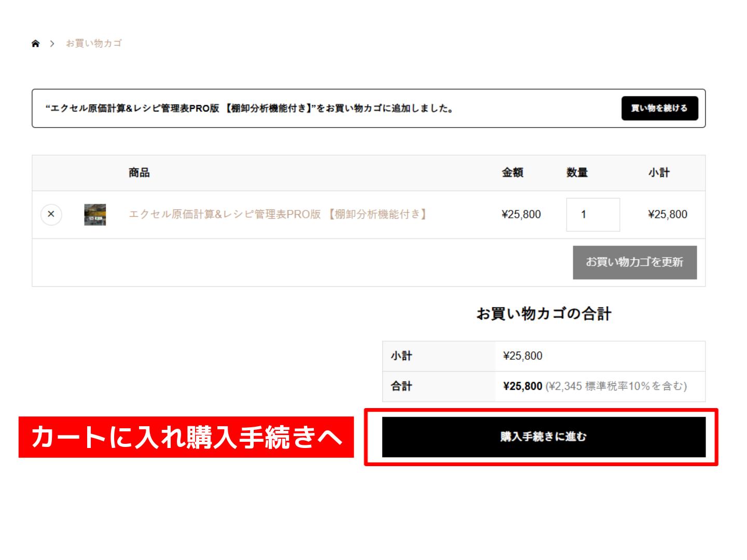This screenshot has width=747, height=560.
Task: Remove the product with the X icon
Action: [51, 214]
